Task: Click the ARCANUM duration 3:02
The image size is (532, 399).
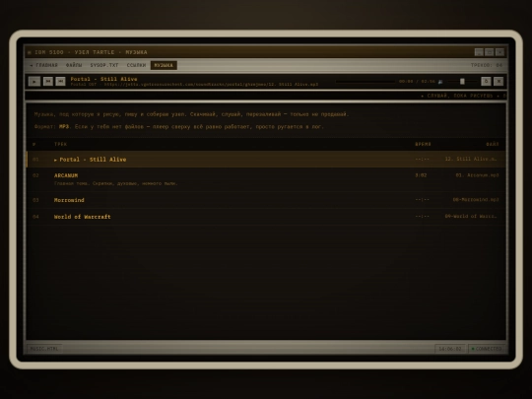Action: tap(421, 175)
